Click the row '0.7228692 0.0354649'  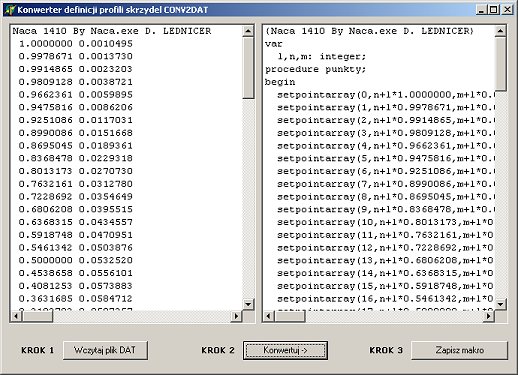pos(76,197)
